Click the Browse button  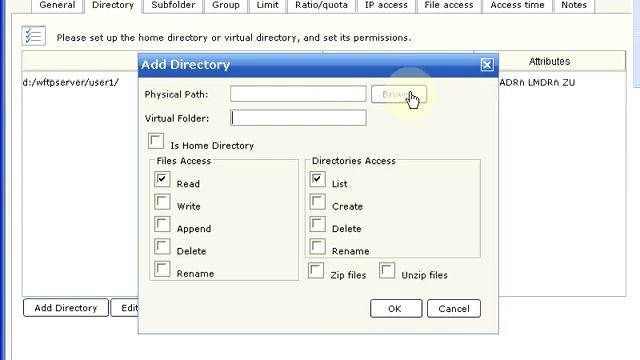[x=399, y=94]
